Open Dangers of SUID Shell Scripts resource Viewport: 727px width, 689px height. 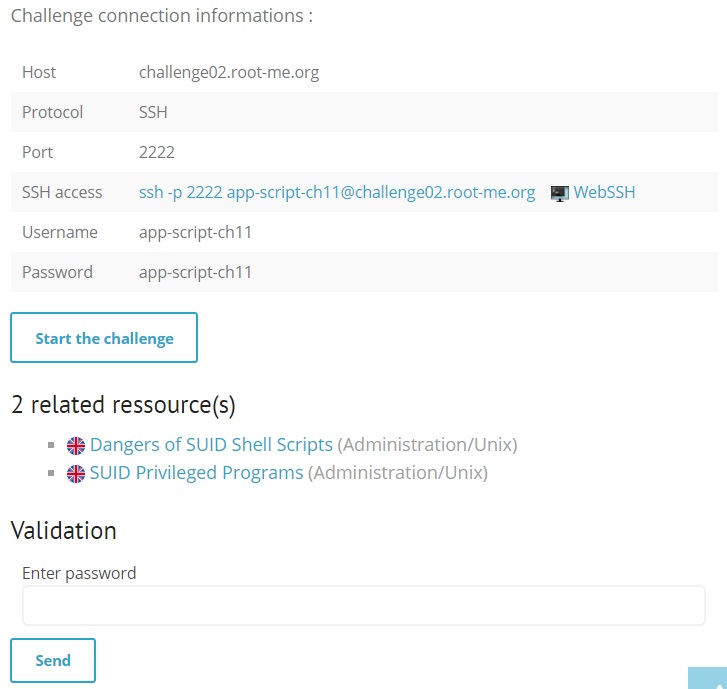click(x=211, y=445)
